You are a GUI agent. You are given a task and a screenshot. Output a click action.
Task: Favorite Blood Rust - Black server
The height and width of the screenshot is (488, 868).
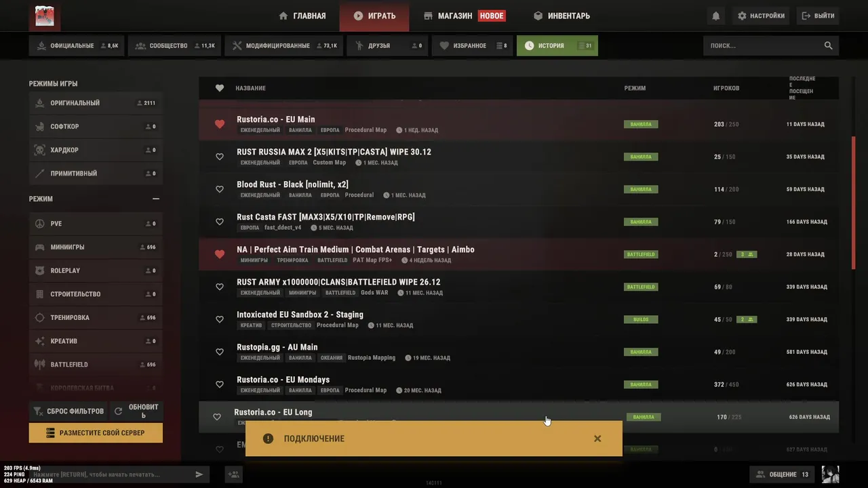point(219,189)
